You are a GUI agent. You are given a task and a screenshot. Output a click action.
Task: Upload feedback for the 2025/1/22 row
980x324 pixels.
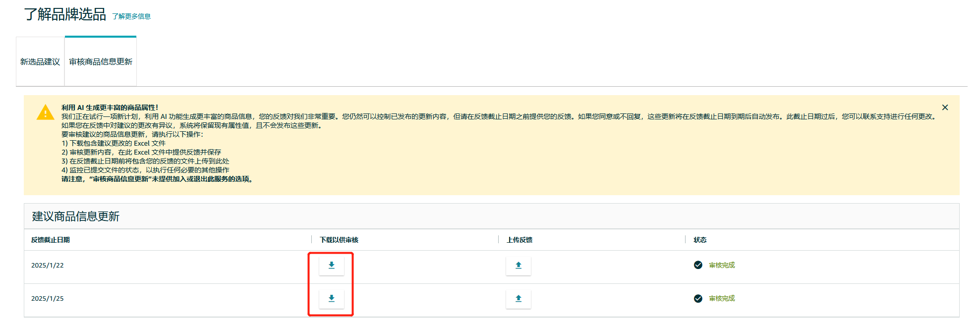coord(518,266)
